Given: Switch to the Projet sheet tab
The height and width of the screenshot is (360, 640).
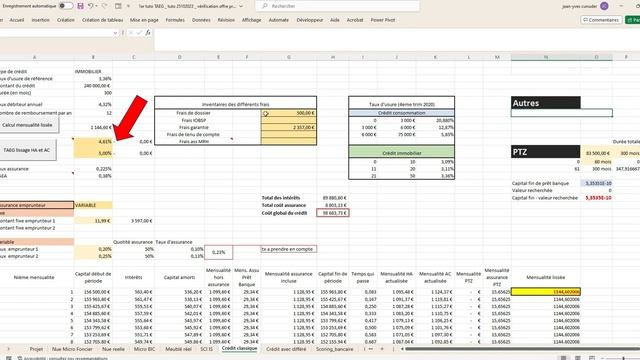Looking at the screenshot, I should 36,349.
